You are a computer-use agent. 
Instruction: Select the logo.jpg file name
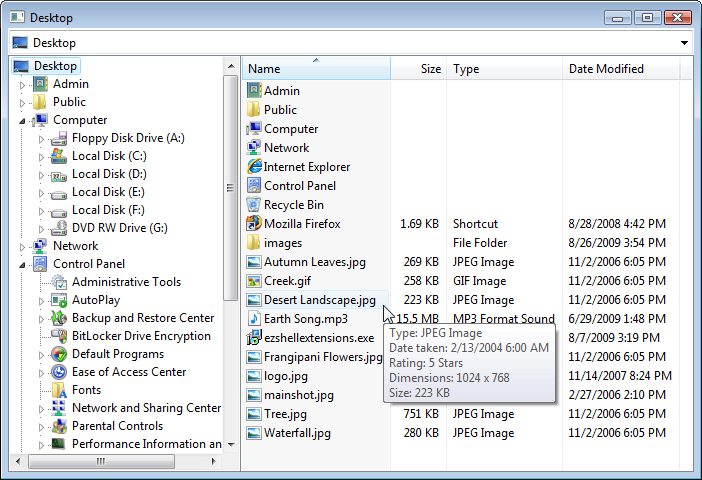(286, 376)
